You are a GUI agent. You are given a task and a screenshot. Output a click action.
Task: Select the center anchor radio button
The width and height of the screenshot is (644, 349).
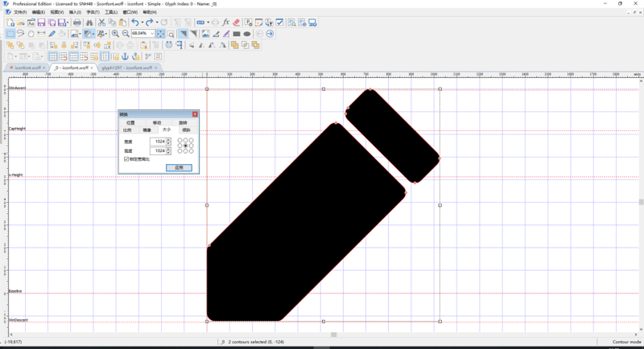186,146
